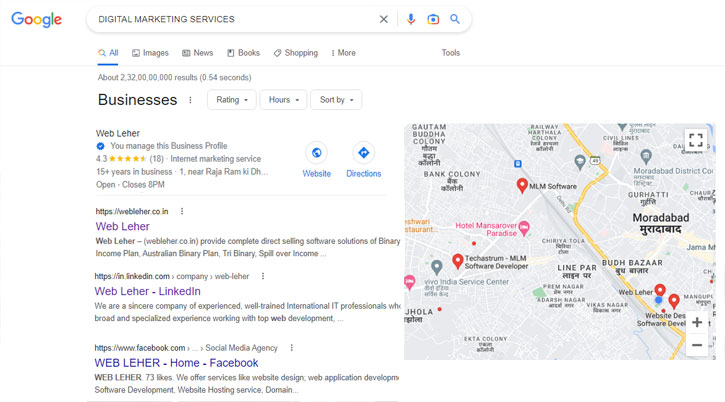Open the Web Leher business listing title

[117, 133]
